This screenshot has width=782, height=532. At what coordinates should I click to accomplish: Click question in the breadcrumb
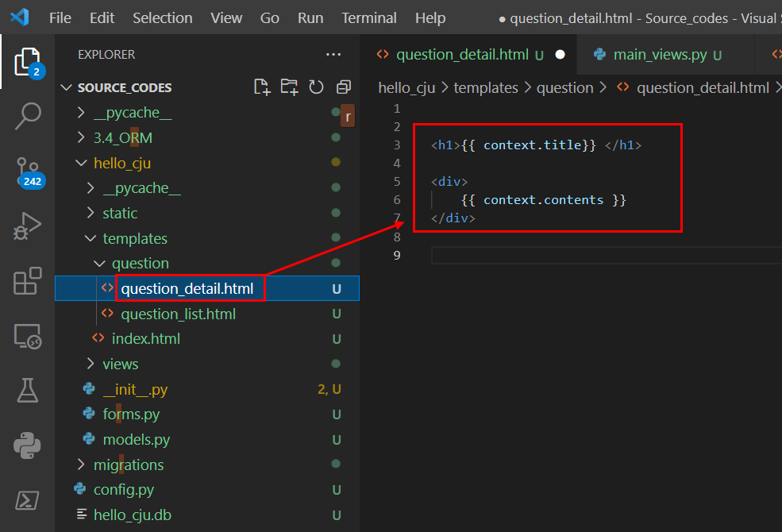(564, 88)
